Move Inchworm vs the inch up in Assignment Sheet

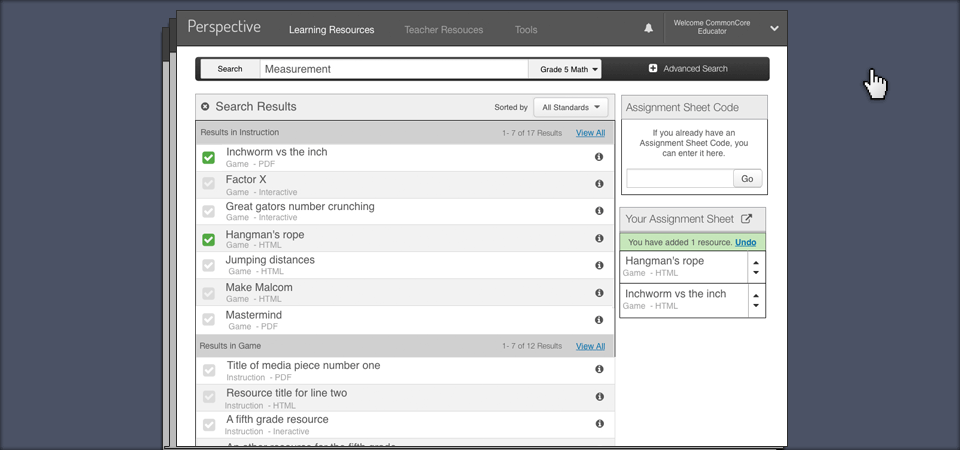pos(756,295)
